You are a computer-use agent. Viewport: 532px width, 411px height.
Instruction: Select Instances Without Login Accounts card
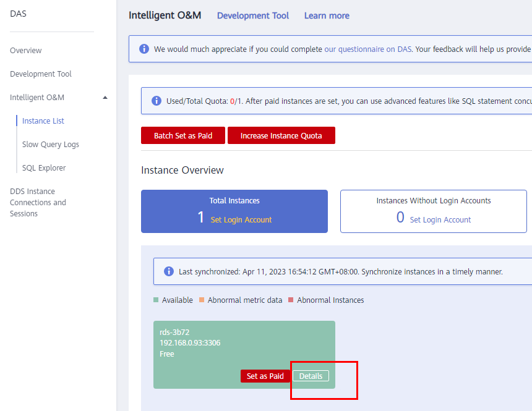click(434, 211)
